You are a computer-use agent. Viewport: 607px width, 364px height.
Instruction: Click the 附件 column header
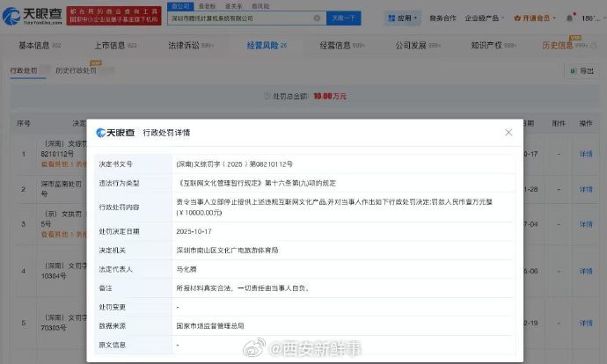(x=559, y=123)
